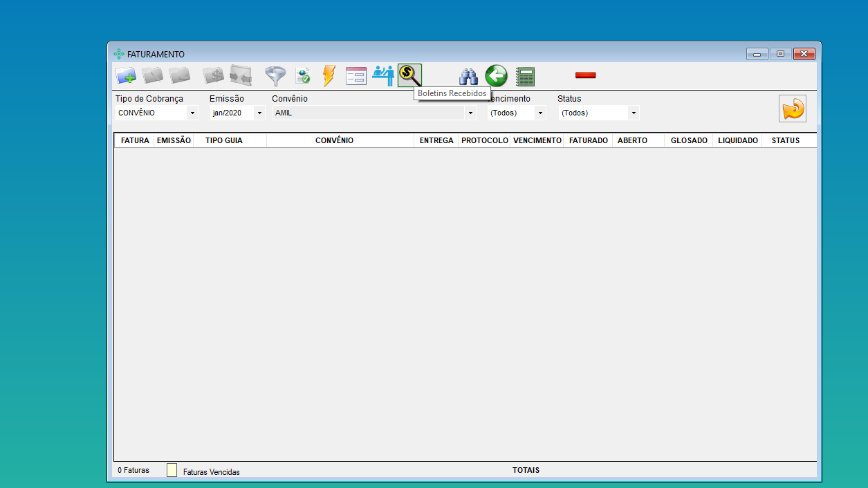Open the Emissão month dropdown

[x=259, y=113]
